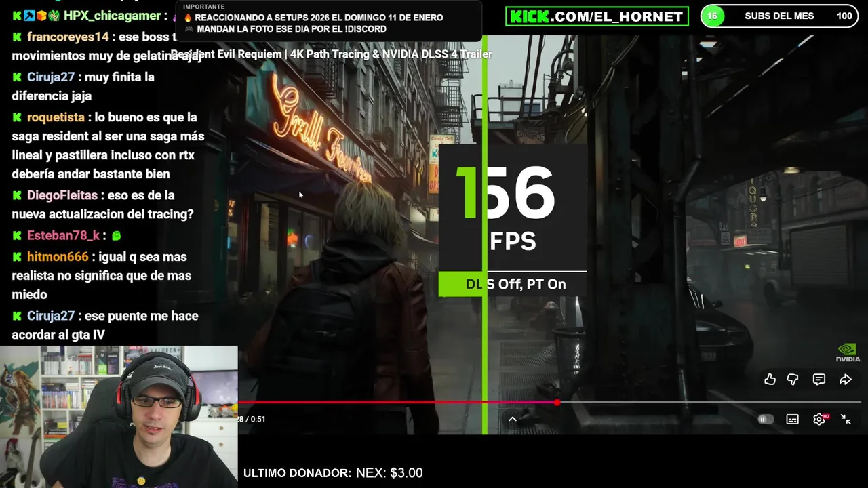Click chat username roquetista

pyautogui.click(x=56, y=117)
